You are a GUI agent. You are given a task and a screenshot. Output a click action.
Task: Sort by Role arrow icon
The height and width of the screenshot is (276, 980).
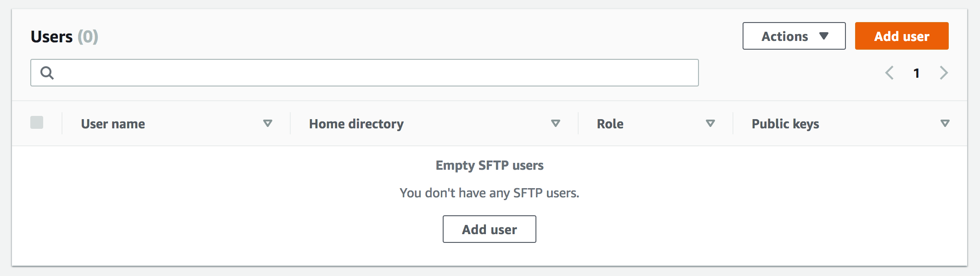[x=710, y=123]
